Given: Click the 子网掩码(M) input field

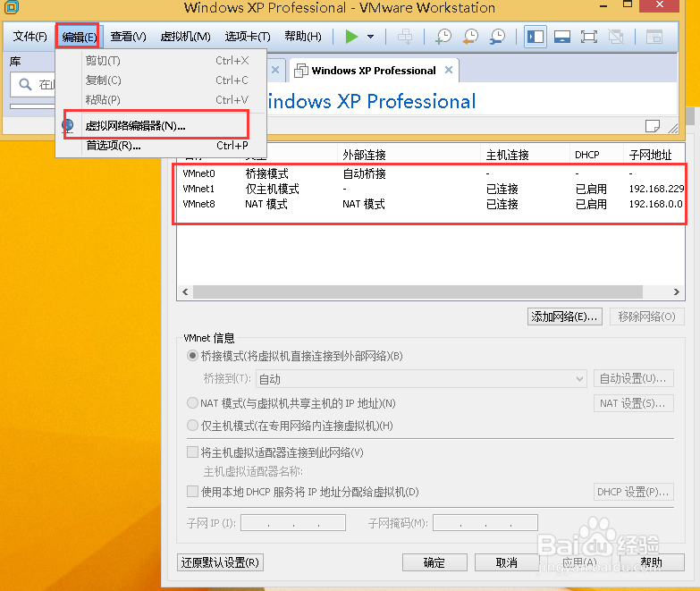Looking at the screenshot, I should pos(485,523).
